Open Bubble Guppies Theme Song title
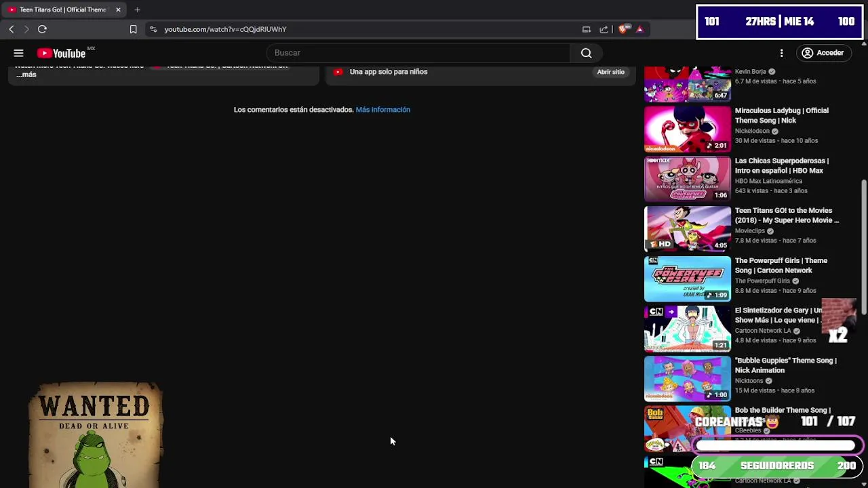The width and height of the screenshot is (868, 488). (x=786, y=365)
